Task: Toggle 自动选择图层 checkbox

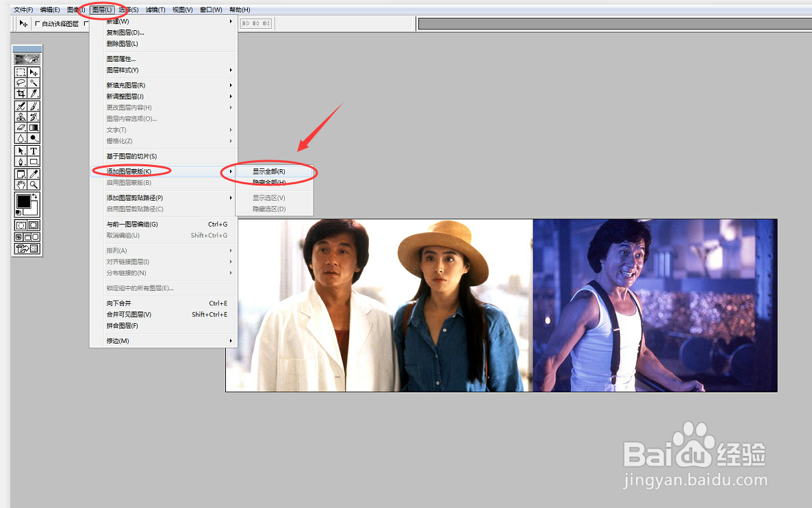Action: point(37,23)
